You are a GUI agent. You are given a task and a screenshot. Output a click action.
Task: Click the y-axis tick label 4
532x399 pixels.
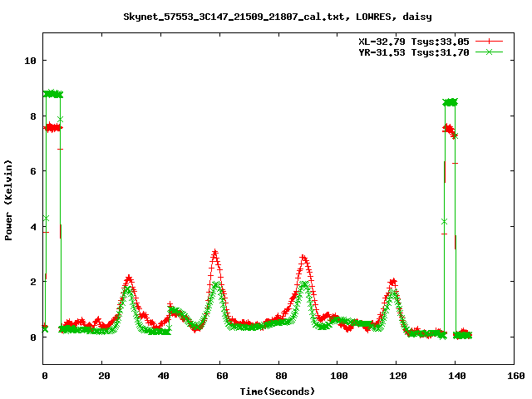[x=33, y=227]
